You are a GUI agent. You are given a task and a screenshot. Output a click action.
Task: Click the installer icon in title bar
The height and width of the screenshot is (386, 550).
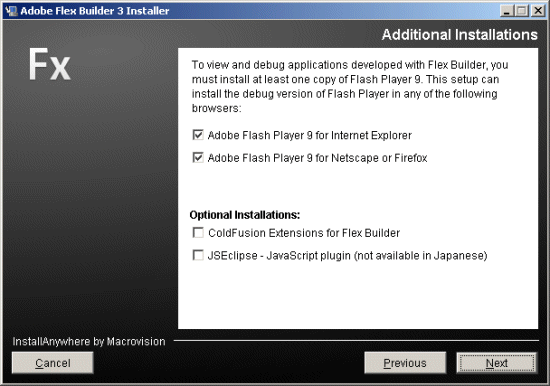coord(11,11)
